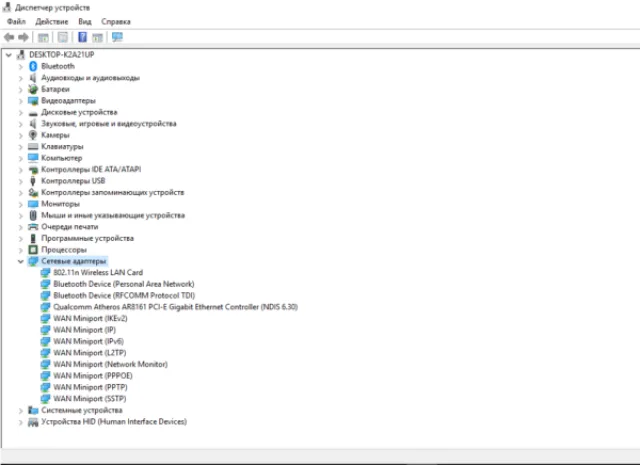640x465 pixels.
Task: Select the Камеры category label
Action: tap(55, 135)
